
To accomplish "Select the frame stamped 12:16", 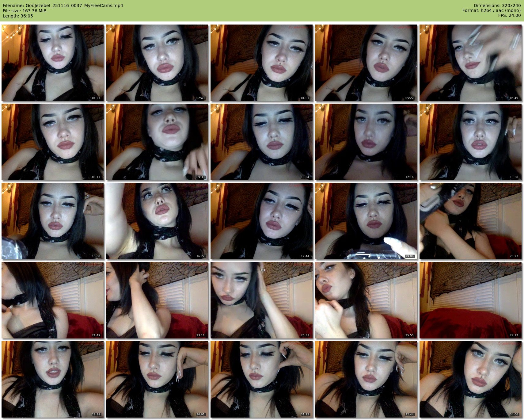I will click(x=366, y=142).
